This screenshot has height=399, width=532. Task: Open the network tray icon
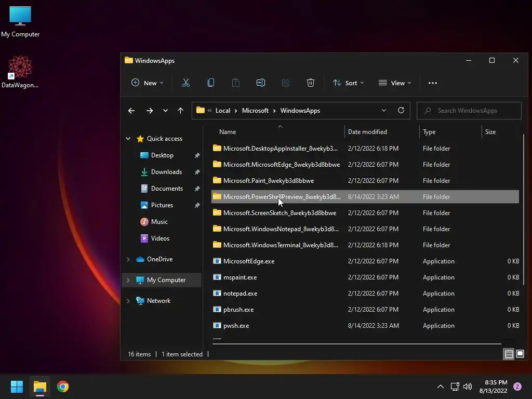(x=455, y=387)
